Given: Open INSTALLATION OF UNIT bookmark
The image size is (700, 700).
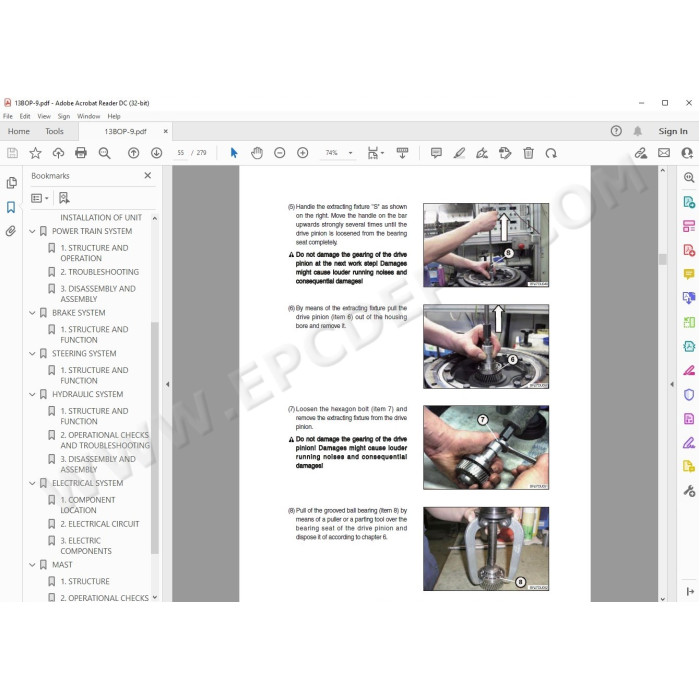Looking at the screenshot, I should [101, 217].
